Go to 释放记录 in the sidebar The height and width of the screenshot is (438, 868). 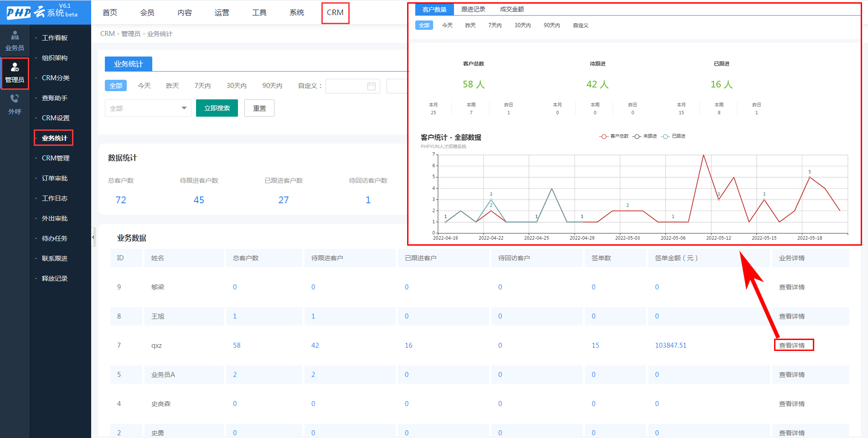pyautogui.click(x=55, y=278)
